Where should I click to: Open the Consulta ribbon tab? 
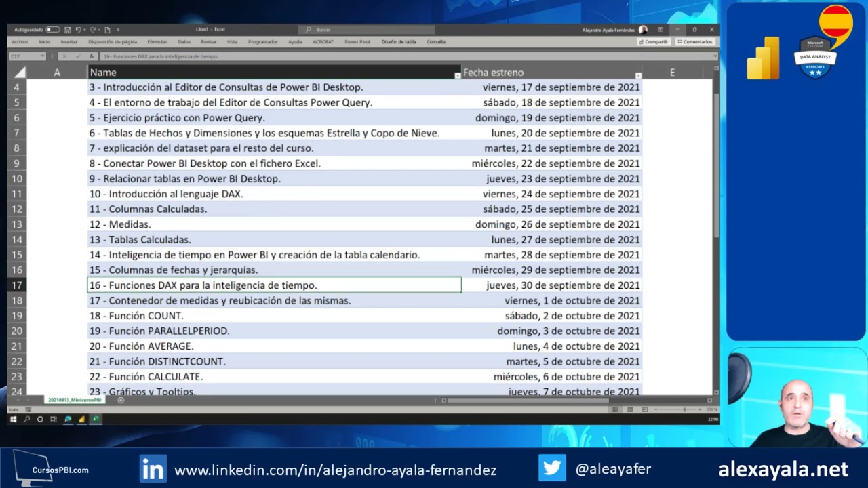point(436,42)
